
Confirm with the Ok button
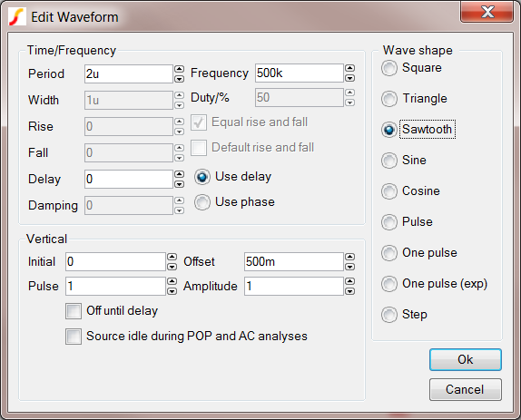tap(465, 359)
